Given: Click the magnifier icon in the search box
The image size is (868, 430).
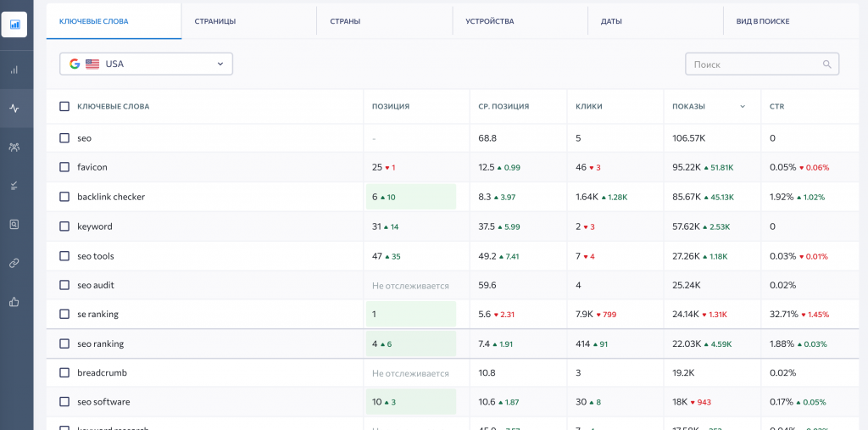Looking at the screenshot, I should pyautogui.click(x=827, y=64).
